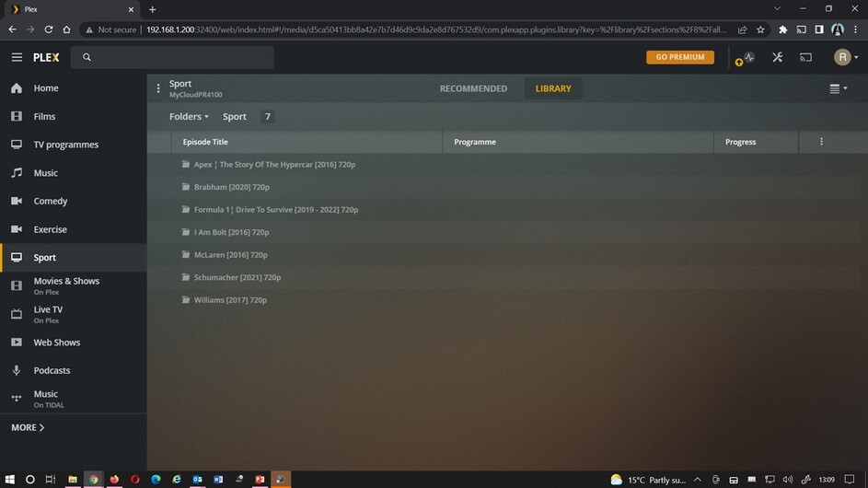Open the Folders filter dropdown
The width and height of the screenshot is (868, 488).
coord(189,116)
